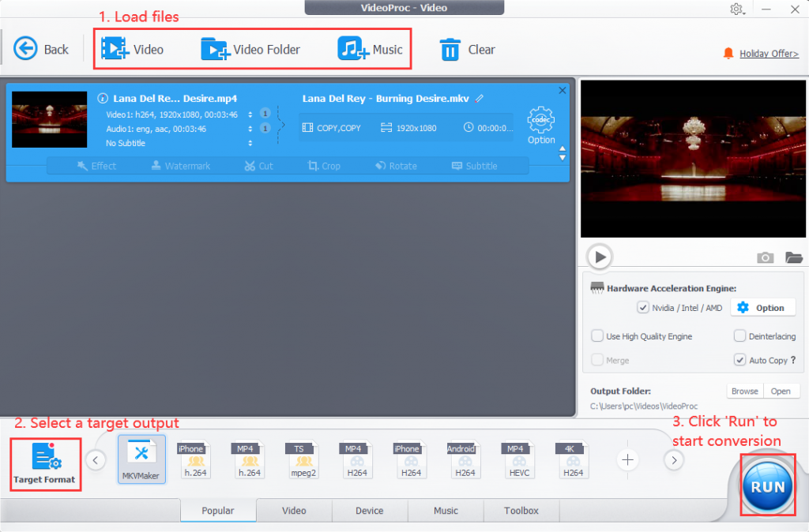
Task: Toggle Nvidia / Intel / AMD checkbox
Action: tap(642, 308)
